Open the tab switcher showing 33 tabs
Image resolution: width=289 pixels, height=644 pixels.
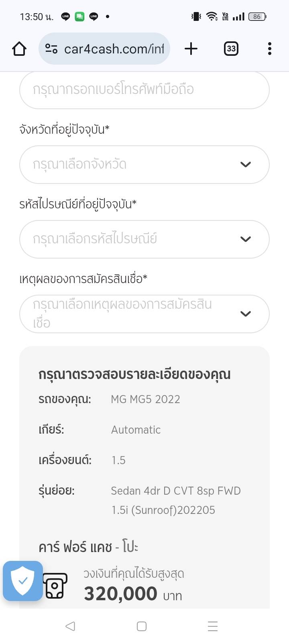231,49
